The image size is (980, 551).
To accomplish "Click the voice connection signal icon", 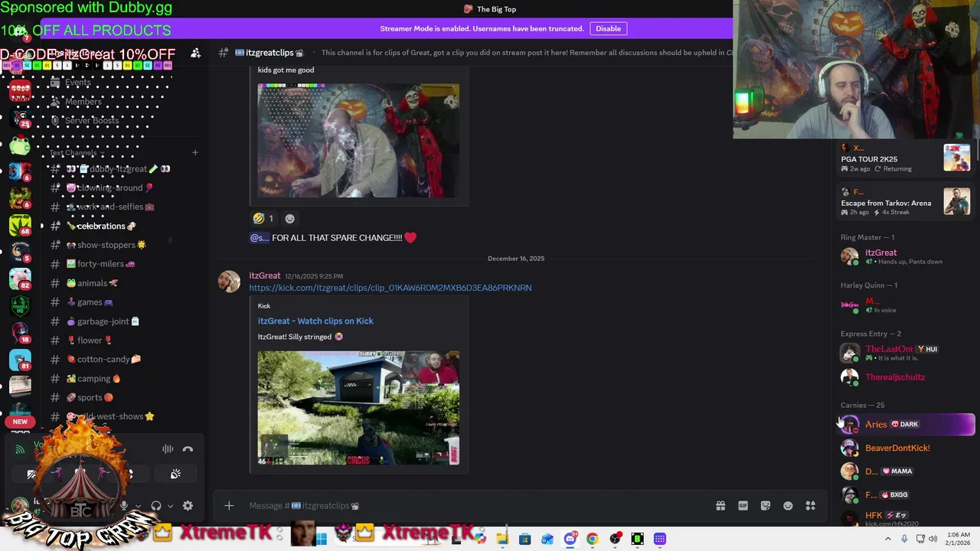I will coord(21,450).
